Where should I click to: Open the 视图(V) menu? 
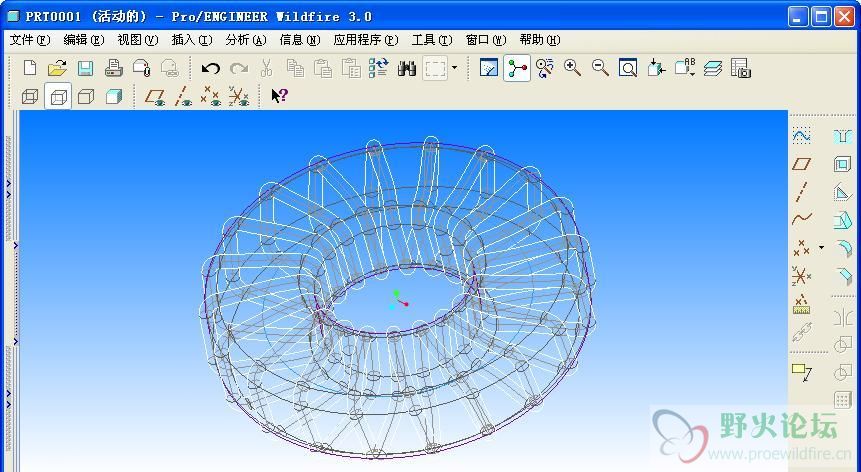tap(137, 40)
